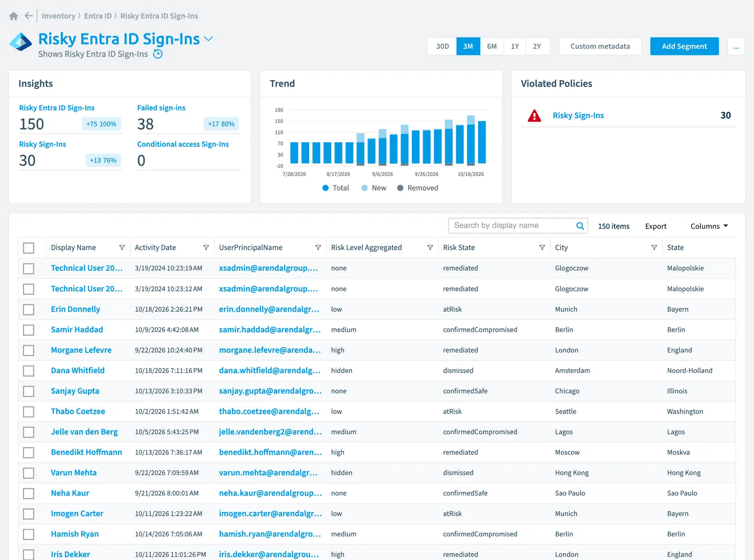The image size is (754, 560).
Task: Click the Custom metadata button
Action: (600, 46)
